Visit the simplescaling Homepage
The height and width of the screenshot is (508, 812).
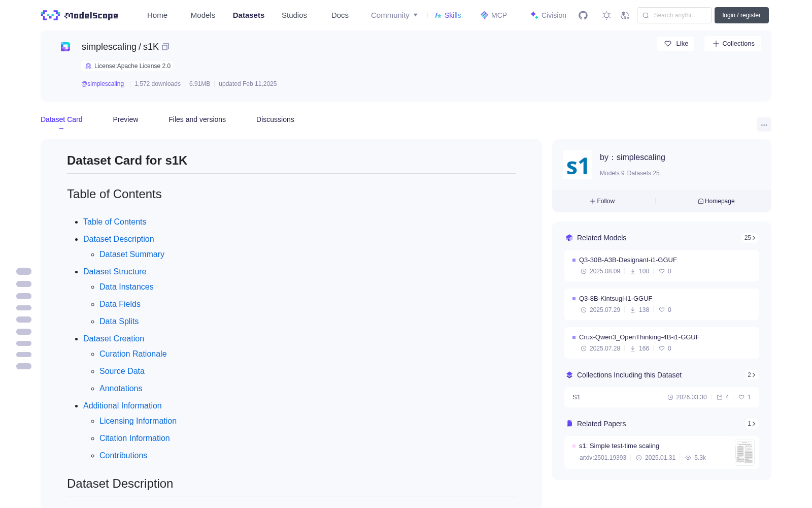coord(716,201)
